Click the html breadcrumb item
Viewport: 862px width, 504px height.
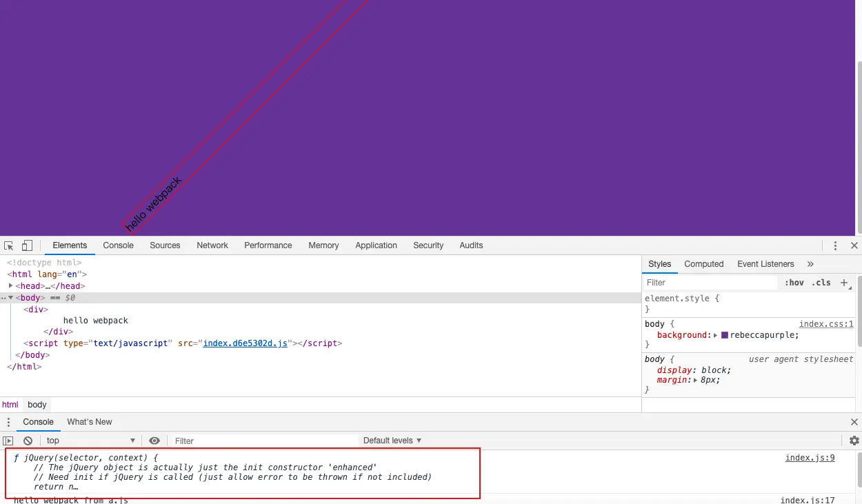click(10, 405)
